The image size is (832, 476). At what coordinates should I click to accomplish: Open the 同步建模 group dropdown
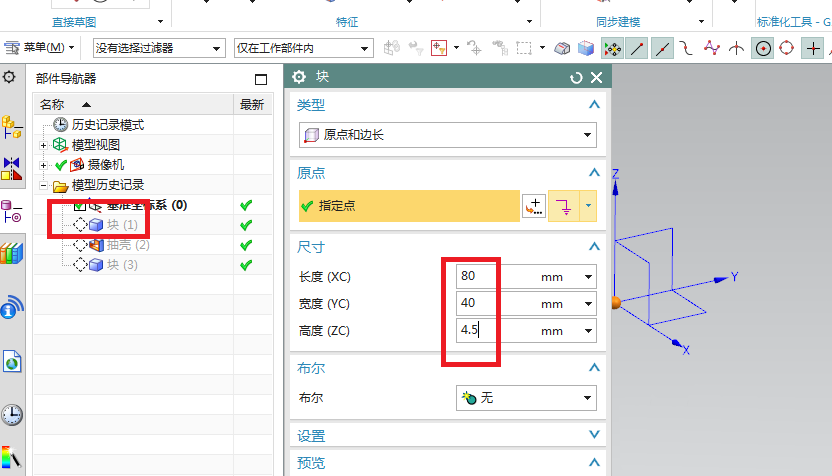(x=701, y=22)
